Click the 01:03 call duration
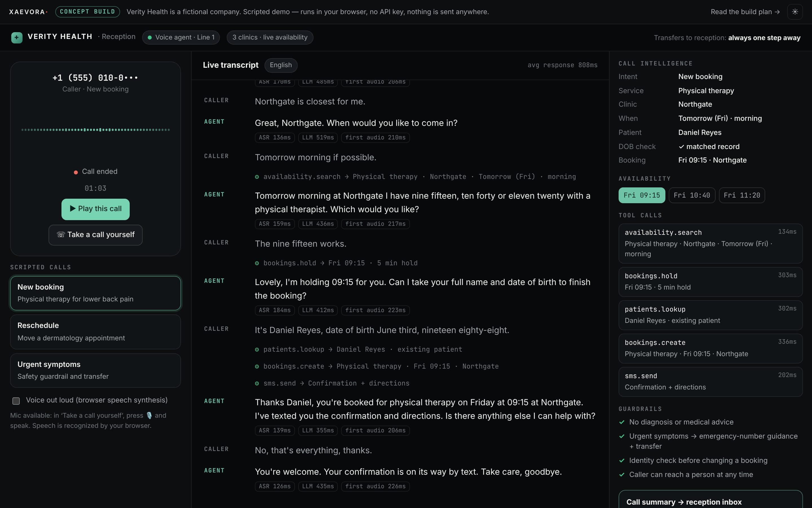812x508 pixels. coord(95,189)
